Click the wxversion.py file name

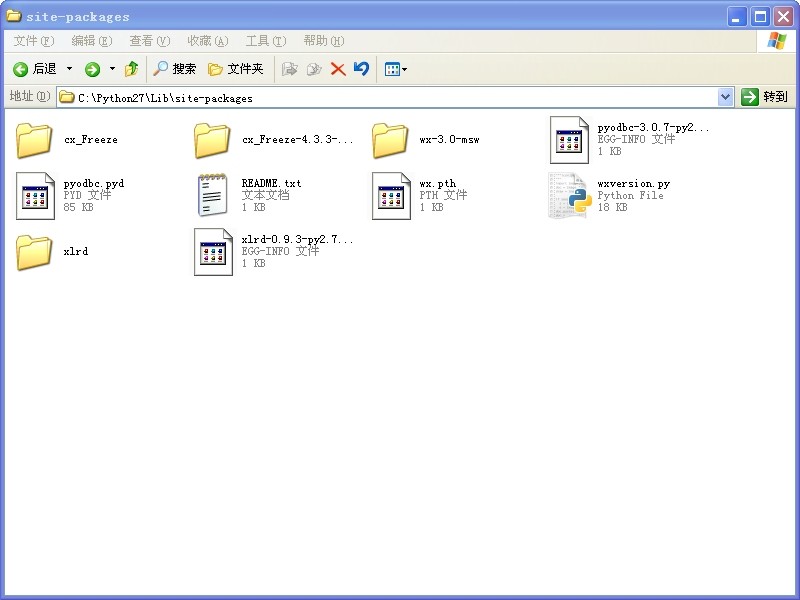pyautogui.click(x=634, y=184)
